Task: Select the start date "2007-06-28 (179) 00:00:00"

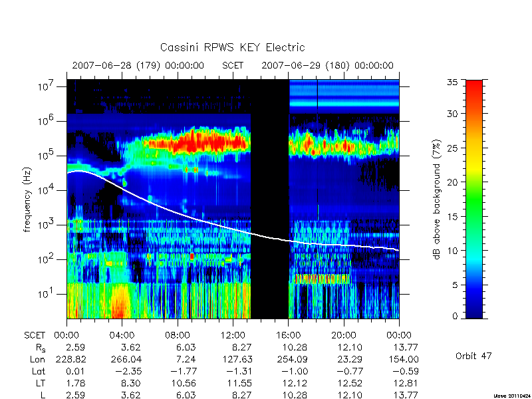Action: point(138,65)
